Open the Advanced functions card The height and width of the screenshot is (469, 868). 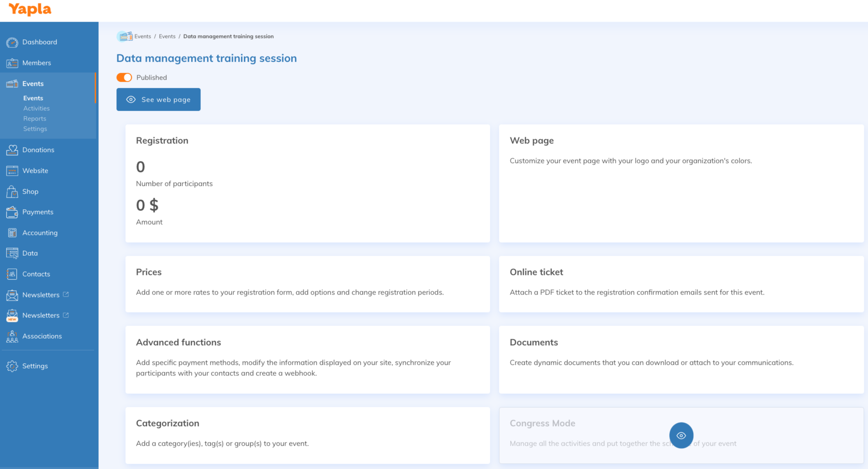(307, 360)
